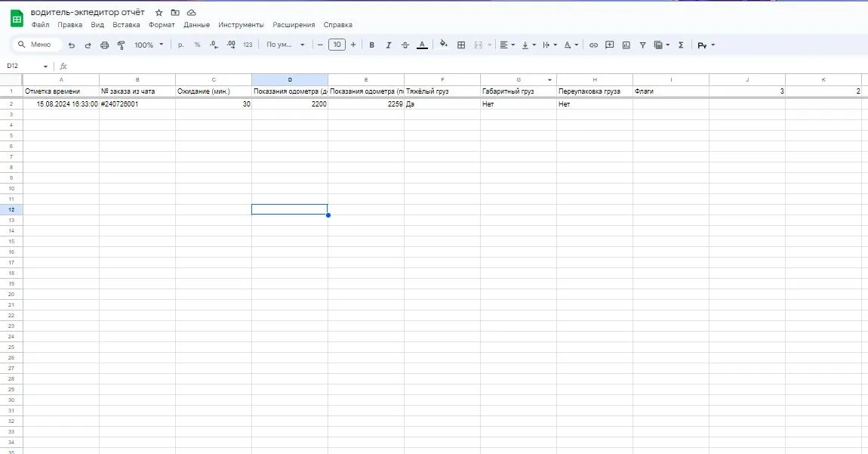Select the paint format roller tool

coord(121,45)
